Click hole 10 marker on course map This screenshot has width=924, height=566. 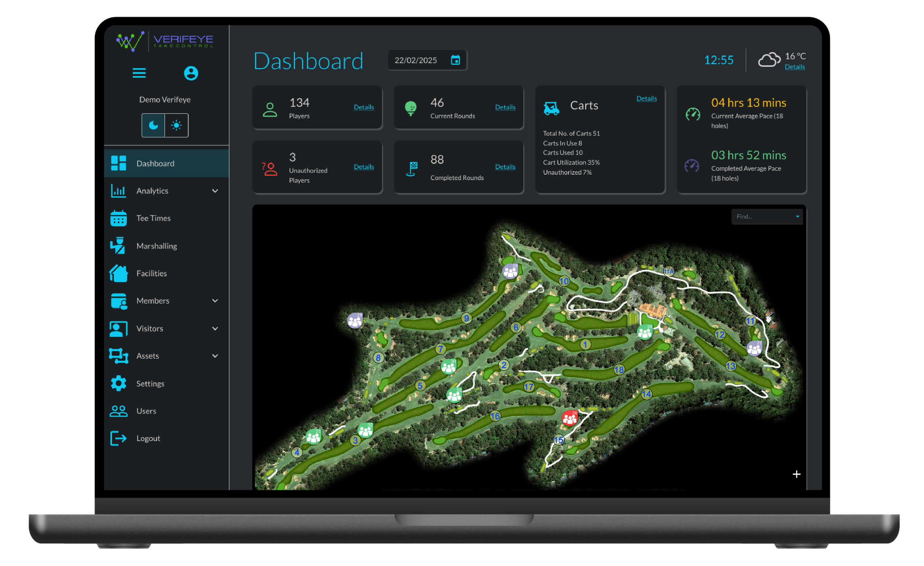pyautogui.click(x=564, y=281)
